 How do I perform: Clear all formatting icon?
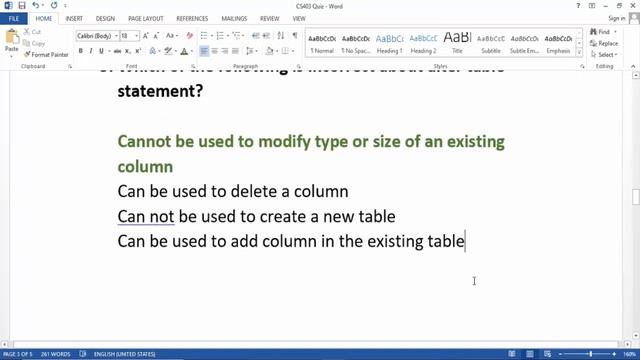tap(189, 36)
